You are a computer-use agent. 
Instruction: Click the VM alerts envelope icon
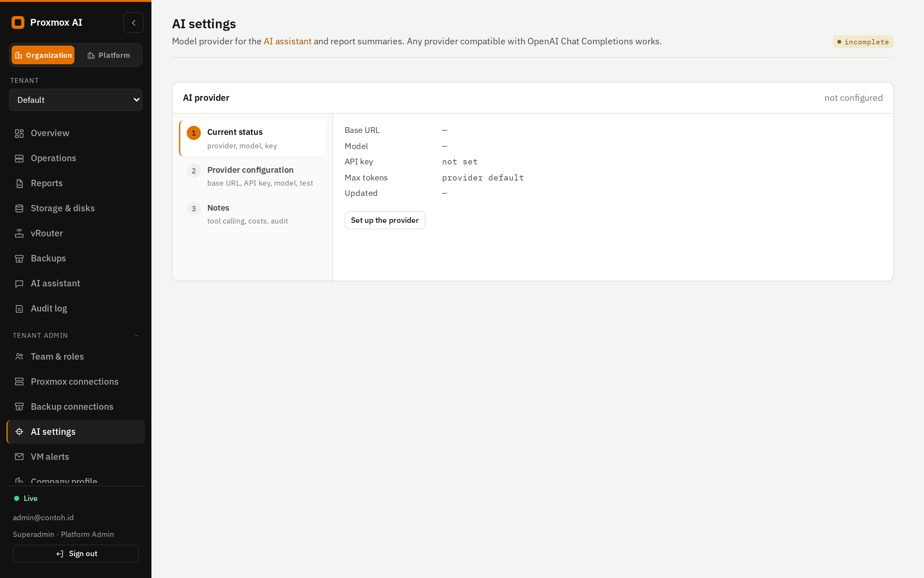[19, 457]
